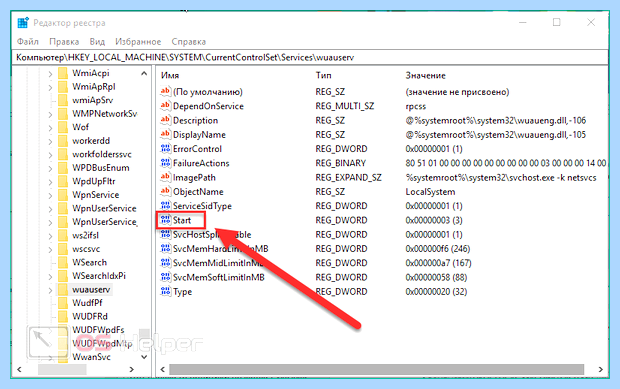Select the wmiApSrv key label
620x389 pixels.
[x=93, y=100]
